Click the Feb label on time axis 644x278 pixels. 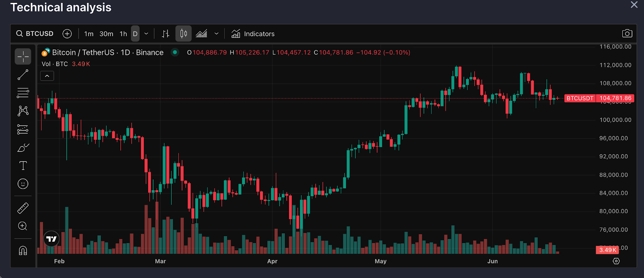pos(59,261)
